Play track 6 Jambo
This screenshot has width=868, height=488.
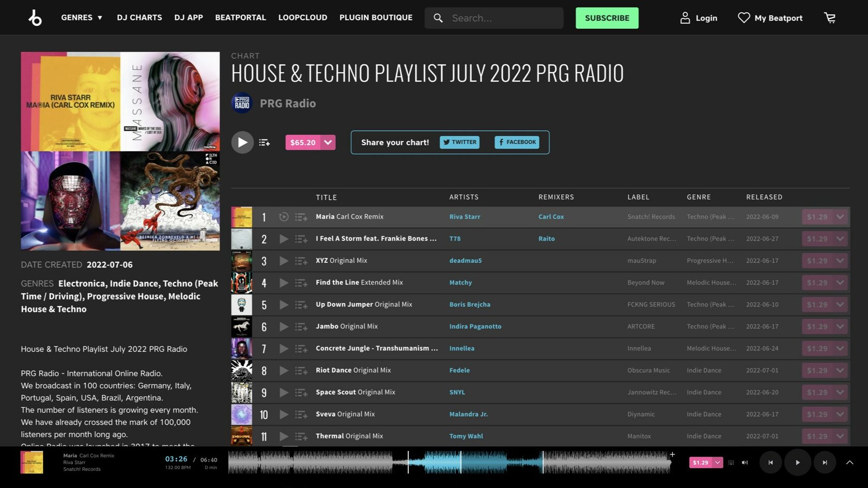coord(284,326)
